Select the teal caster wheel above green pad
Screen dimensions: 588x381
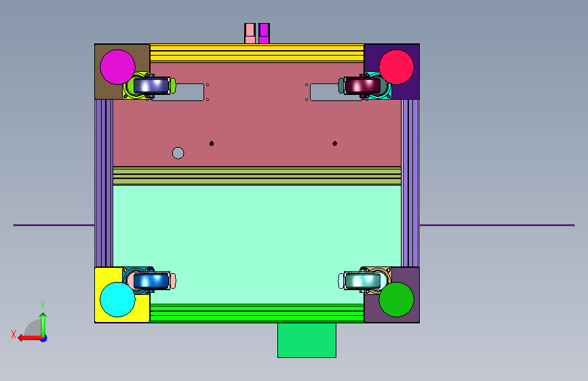362,281
